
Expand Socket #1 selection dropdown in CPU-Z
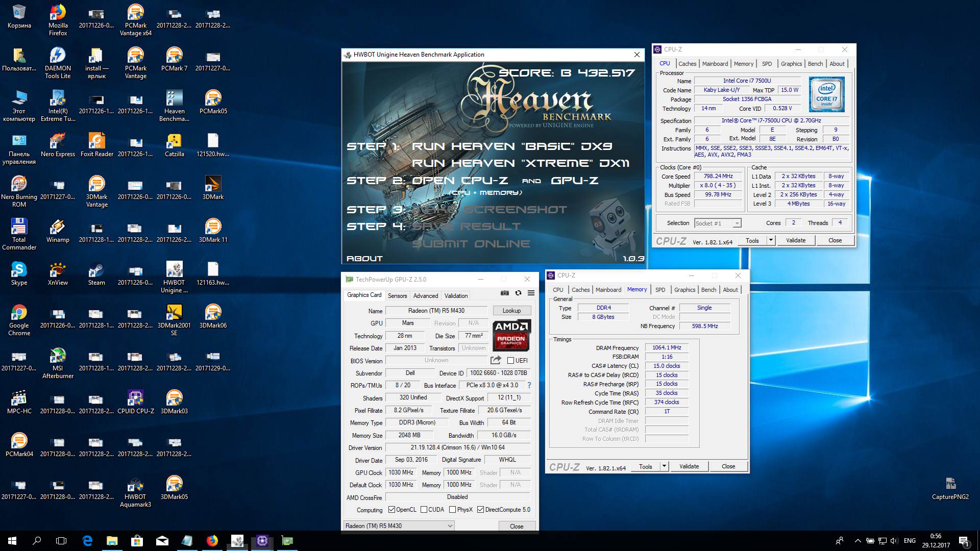tap(737, 223)
